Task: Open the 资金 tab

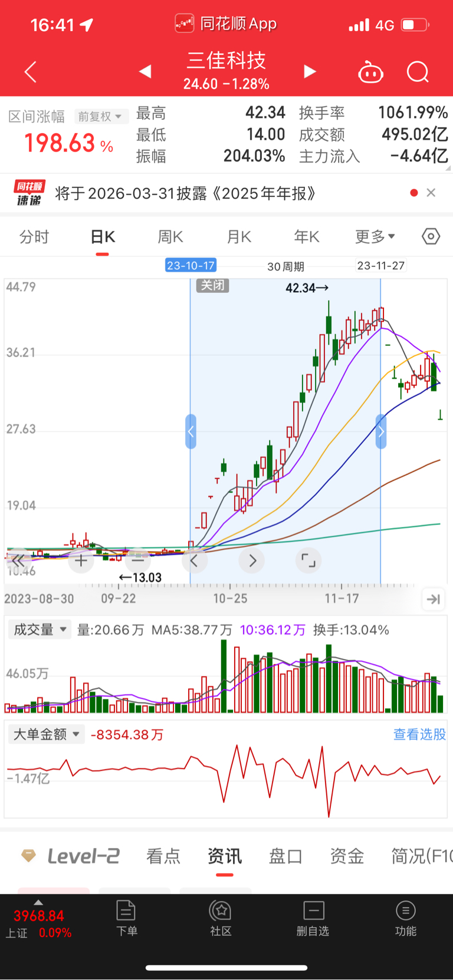Action: 347,856
